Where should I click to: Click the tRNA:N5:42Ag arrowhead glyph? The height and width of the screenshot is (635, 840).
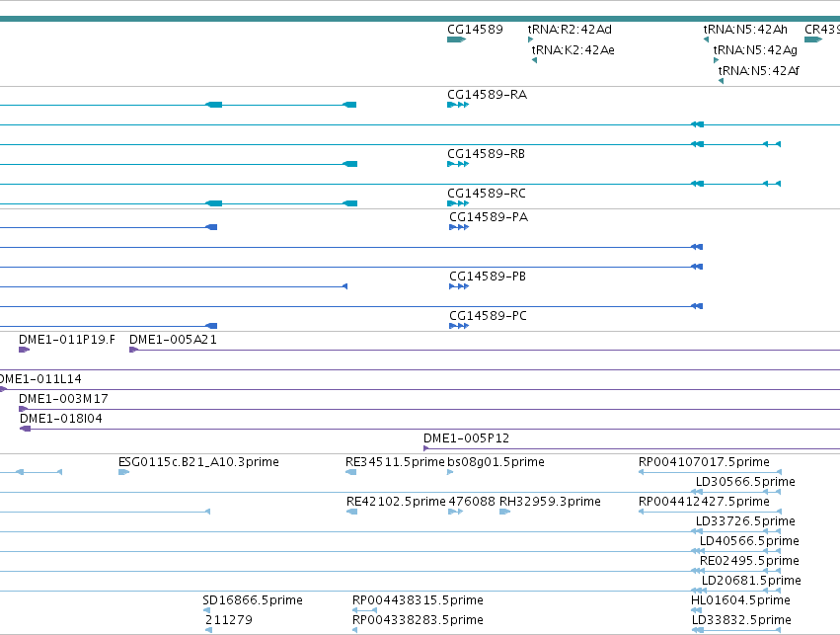tap(716, 60)
